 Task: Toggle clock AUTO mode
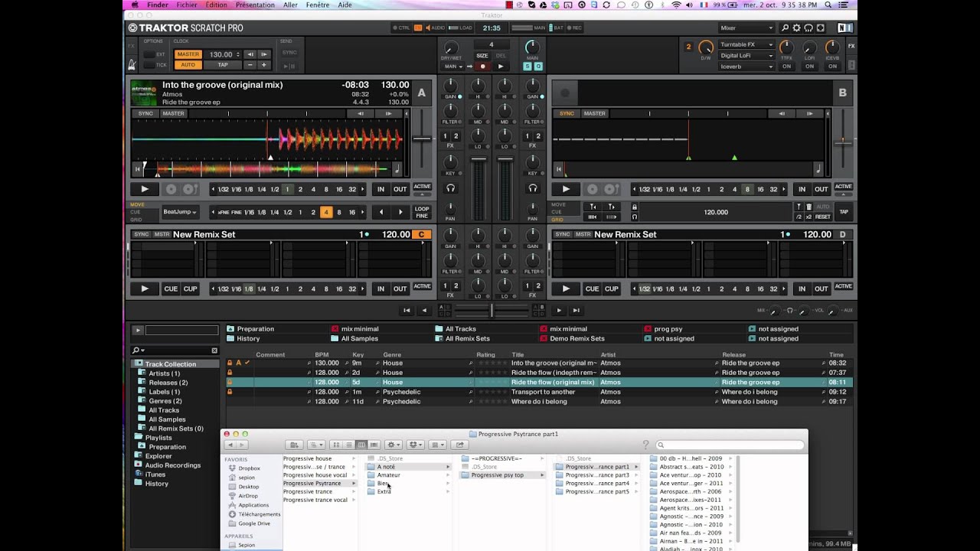click(188, 65)
